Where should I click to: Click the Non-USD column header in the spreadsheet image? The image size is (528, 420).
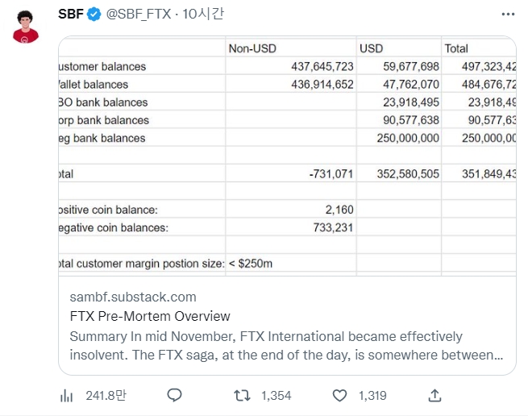252,48
